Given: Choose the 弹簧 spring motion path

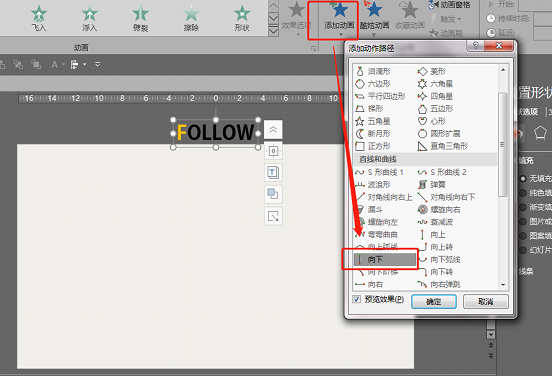Looking at the screenshot, I should coord(432,184).
